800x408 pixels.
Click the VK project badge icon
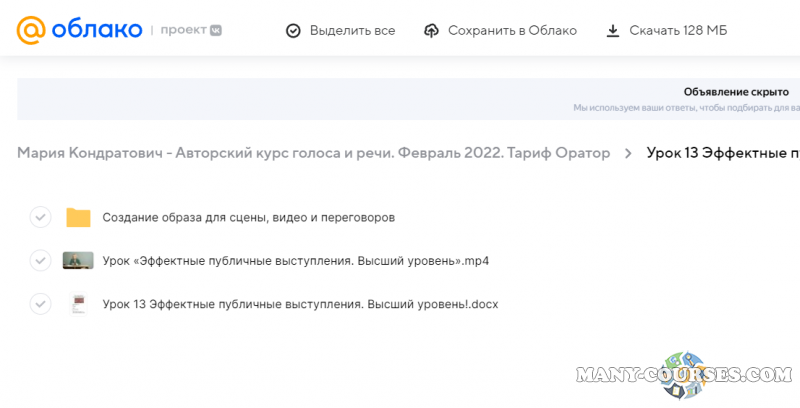(215, 30)
